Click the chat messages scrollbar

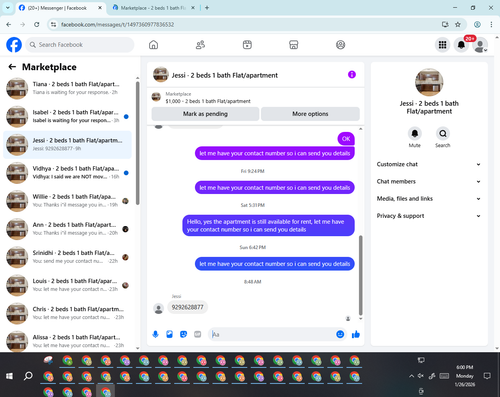[x=360, y=275]
